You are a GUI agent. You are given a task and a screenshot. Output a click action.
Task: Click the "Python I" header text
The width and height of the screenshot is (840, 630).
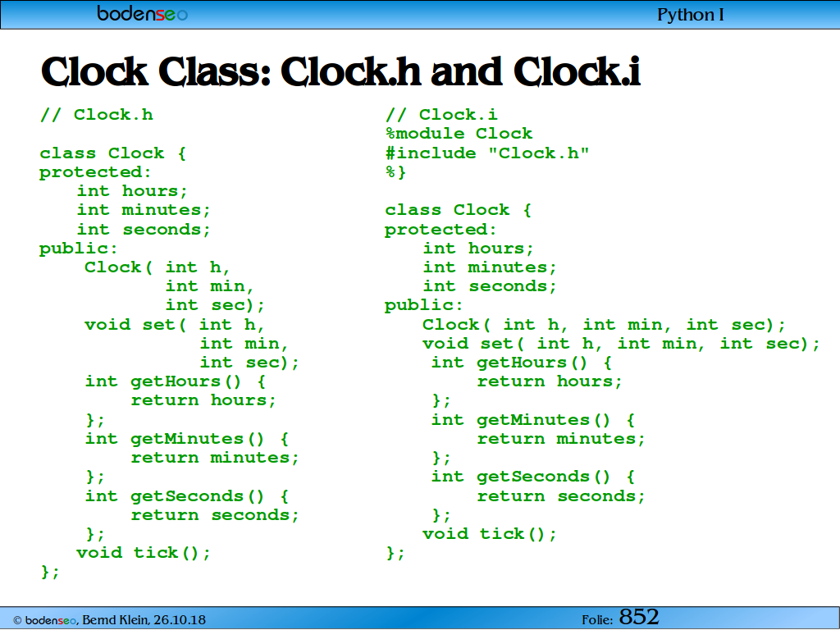click(x=690, y=15)
